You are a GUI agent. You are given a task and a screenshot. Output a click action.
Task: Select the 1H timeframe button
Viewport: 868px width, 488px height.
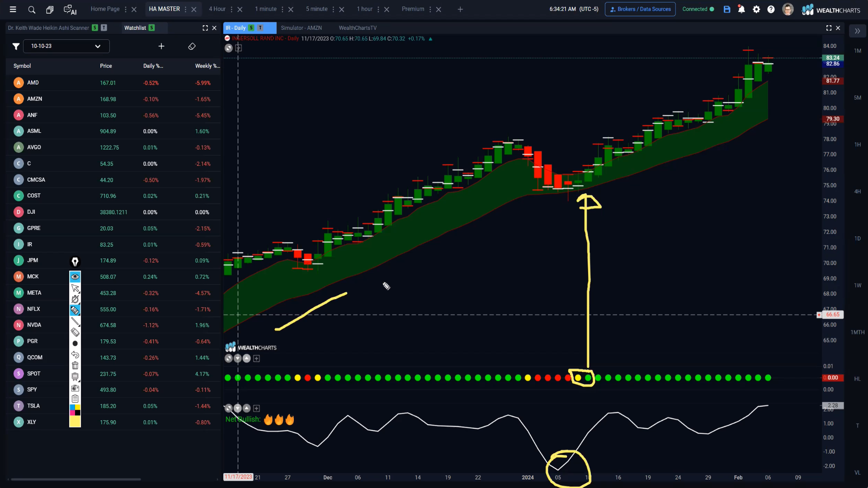(858, 145)
